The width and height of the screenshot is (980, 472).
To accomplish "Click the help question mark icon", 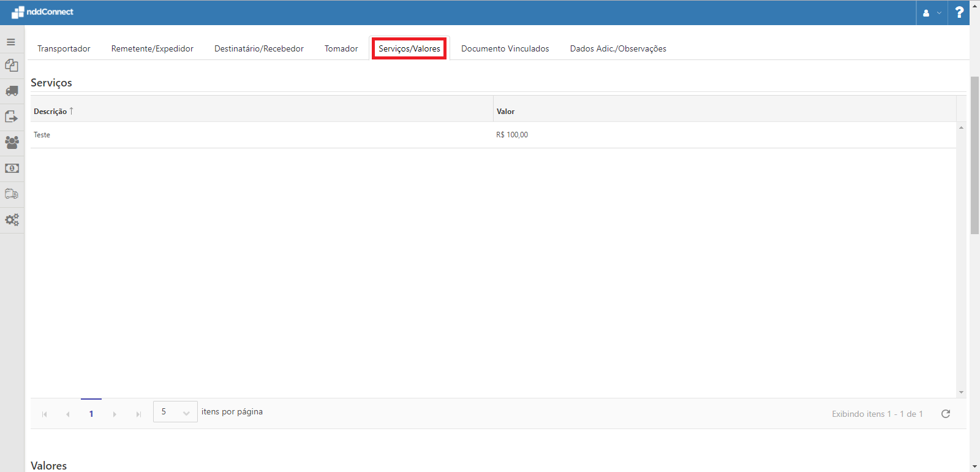I will 959,12.
